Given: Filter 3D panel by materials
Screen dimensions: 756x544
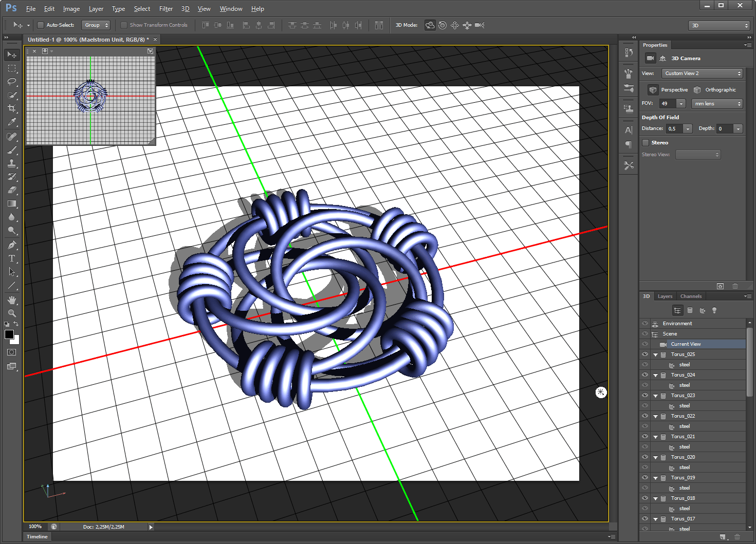Looking at the screenshot, I should pos(702,310).
